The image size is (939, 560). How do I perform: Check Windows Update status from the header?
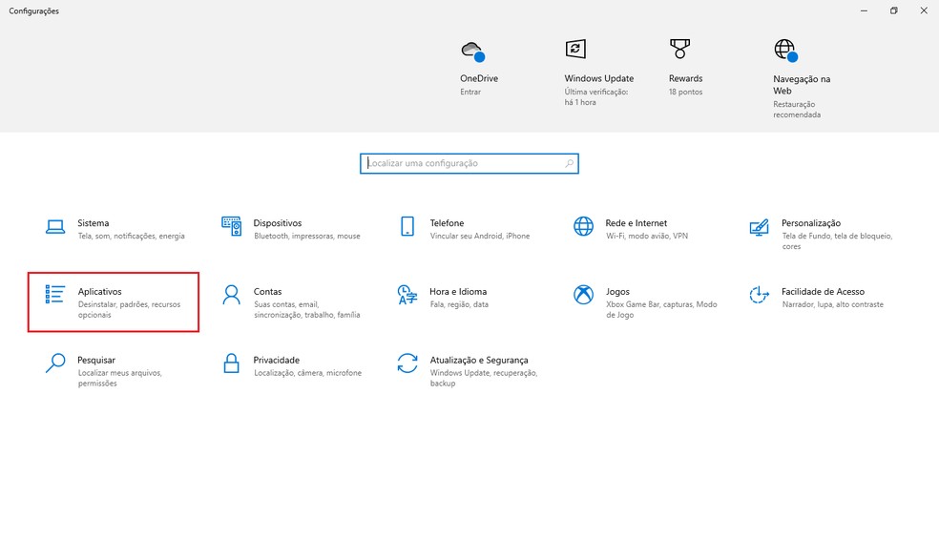(x=575, y=50)
